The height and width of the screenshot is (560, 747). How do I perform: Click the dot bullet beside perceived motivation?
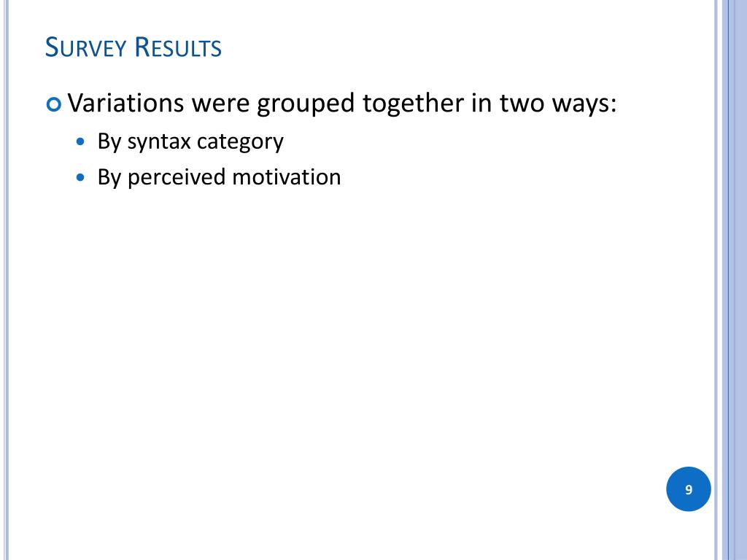pos(81,178)
